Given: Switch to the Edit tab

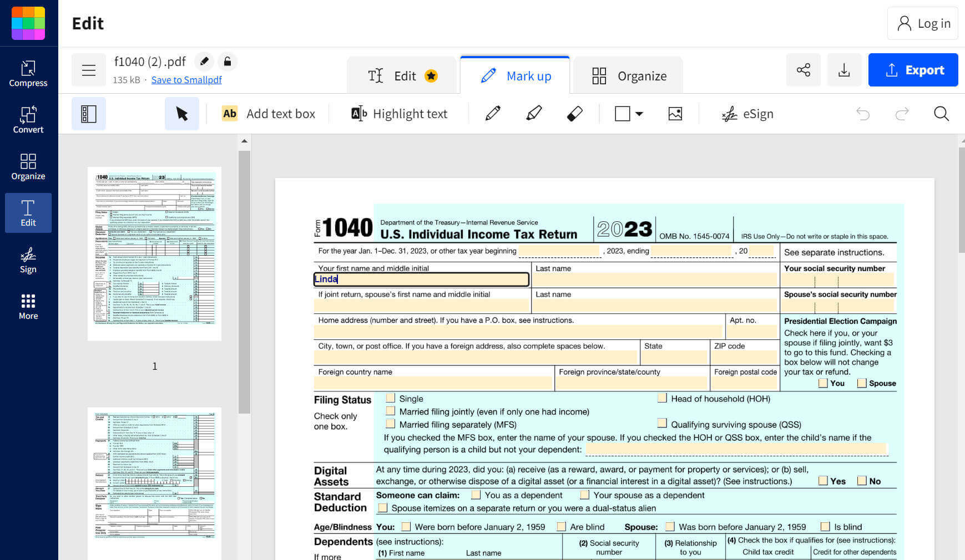Looking at the screenshot, I should pos(401,75).
